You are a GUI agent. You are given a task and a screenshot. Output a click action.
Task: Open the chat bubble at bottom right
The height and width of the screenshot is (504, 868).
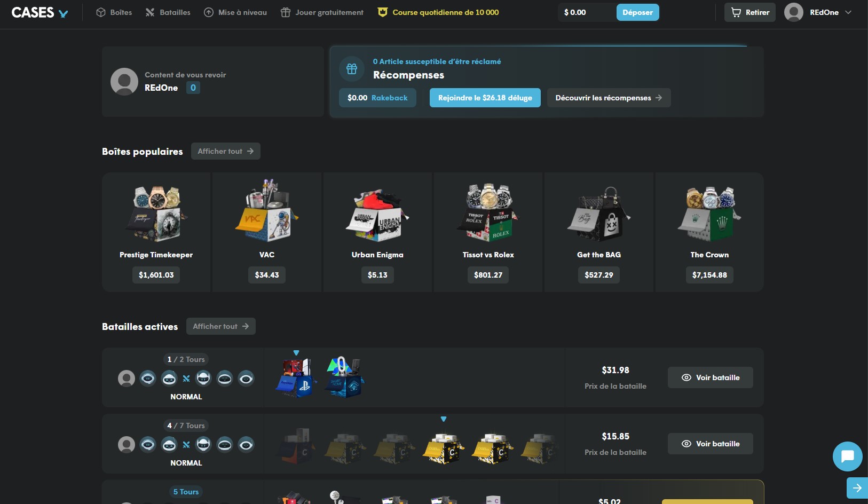pos(847,456)
